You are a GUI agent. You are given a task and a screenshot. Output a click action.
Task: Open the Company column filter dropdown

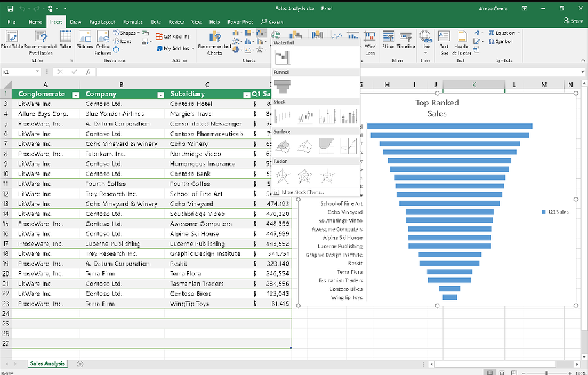[160, 95]
